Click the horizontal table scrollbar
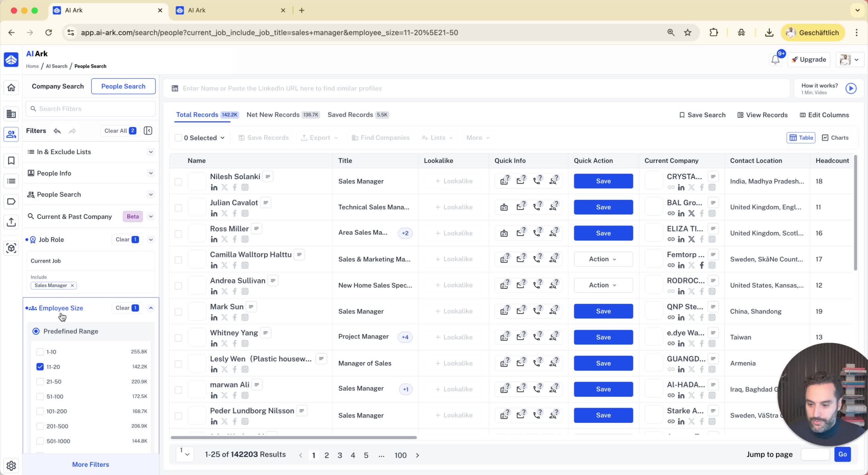Image resolution: width=868 pixels, height=475 pixels. tap(293, 437)
